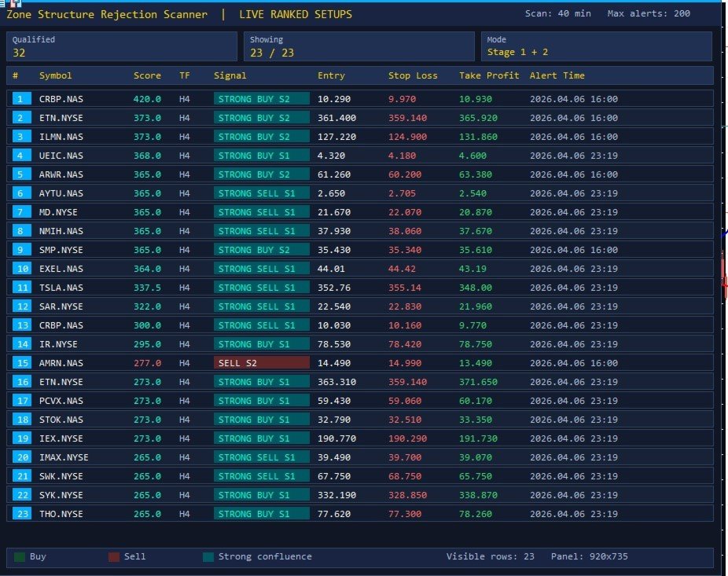Viewport: 728px width, 576px height.
Task: Click the Stop Loss column header
Action: click(x=413, y=75)
